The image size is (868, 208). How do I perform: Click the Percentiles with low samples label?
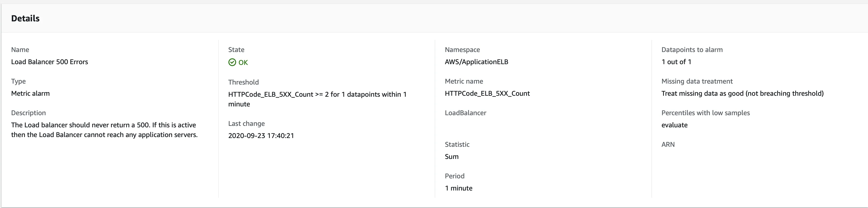(705, 113)
